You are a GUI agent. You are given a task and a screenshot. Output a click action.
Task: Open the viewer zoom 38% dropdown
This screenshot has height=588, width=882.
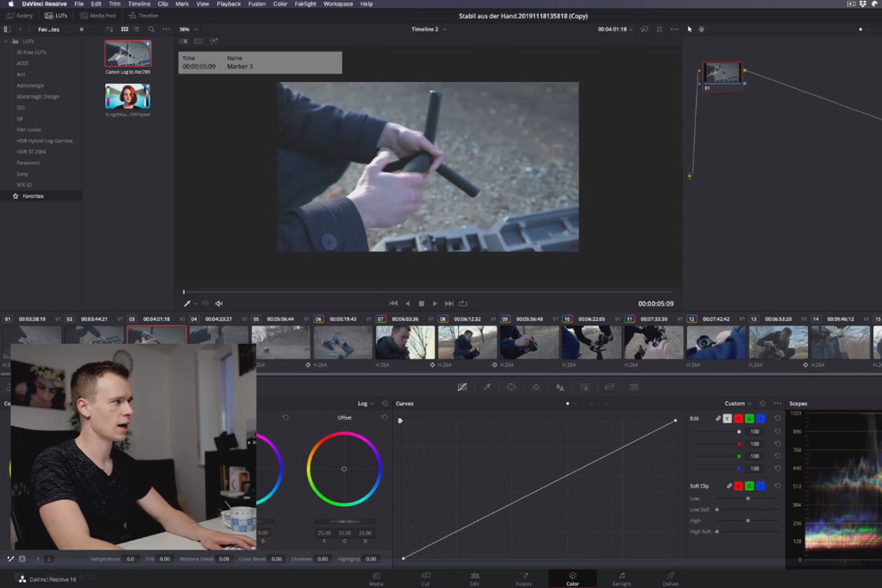189,29
